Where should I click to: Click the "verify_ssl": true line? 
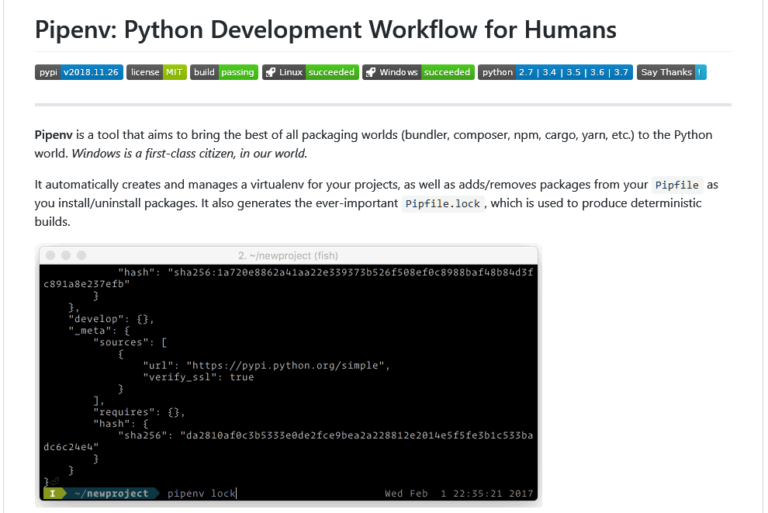click(x=198, y=377)
